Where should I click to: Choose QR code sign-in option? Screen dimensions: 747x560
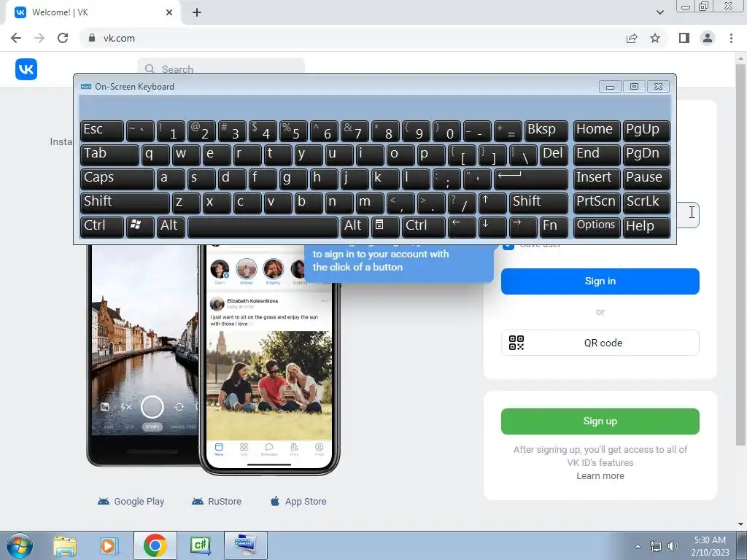coord(600,343)
